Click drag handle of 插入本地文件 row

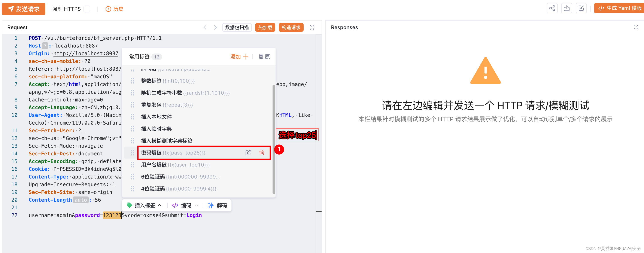click(x=133, y=117)
